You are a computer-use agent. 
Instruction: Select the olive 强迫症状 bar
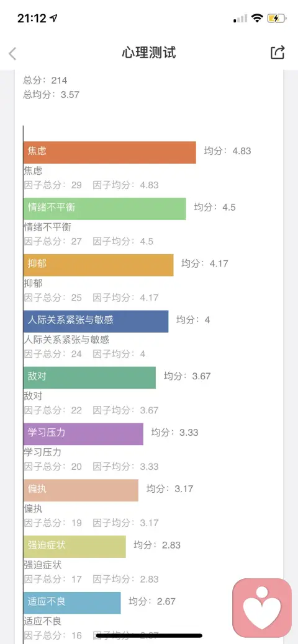pos(74,546)
